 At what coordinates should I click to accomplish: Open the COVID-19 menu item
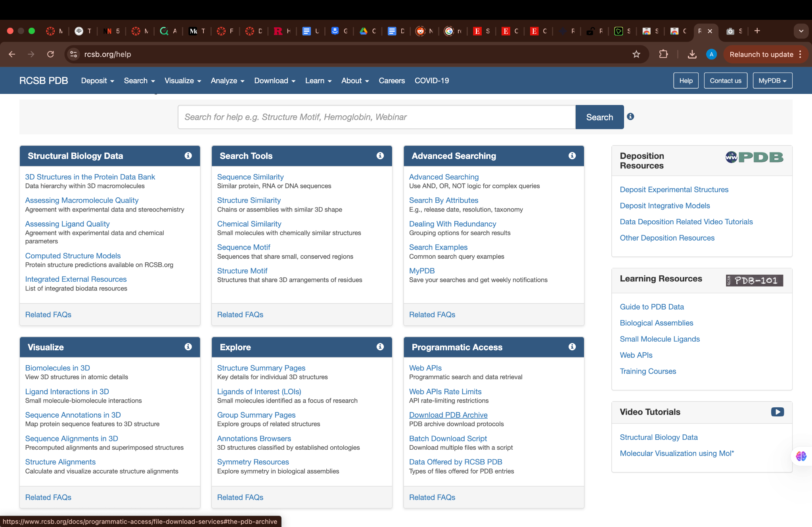431,80
